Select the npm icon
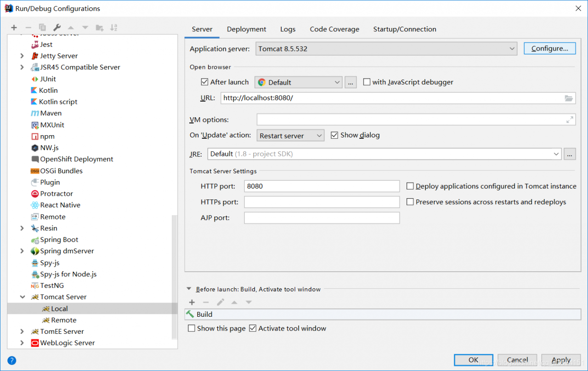 [35, 137]
